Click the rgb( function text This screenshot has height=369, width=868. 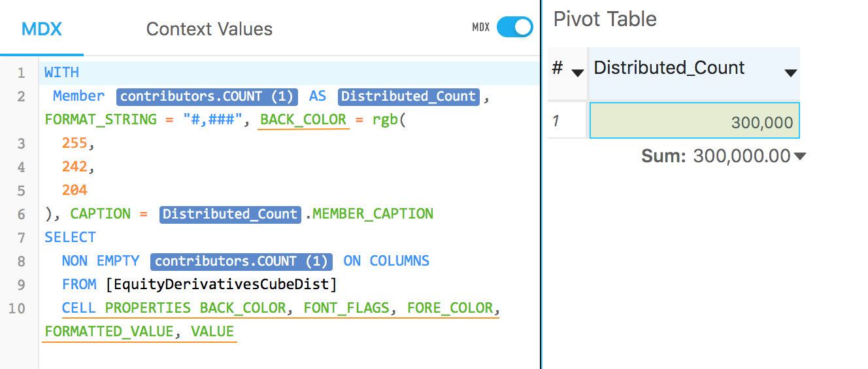(x=388, y=120)
